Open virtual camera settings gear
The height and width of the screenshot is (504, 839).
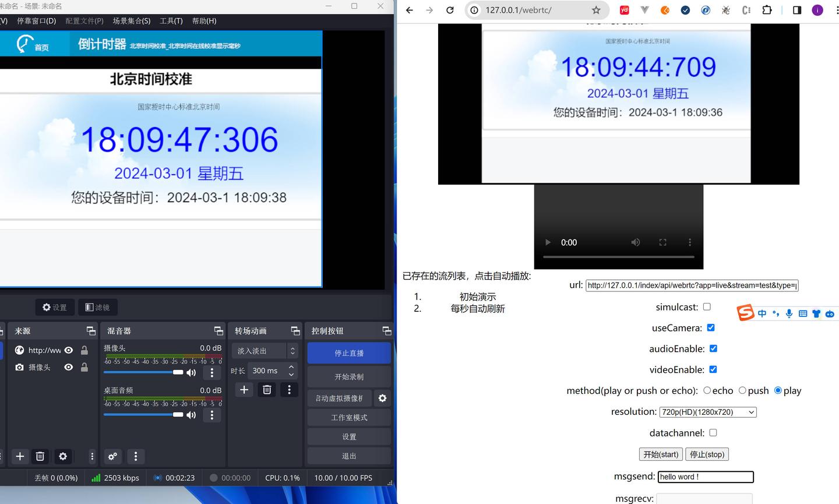click(x=383, y=398)
